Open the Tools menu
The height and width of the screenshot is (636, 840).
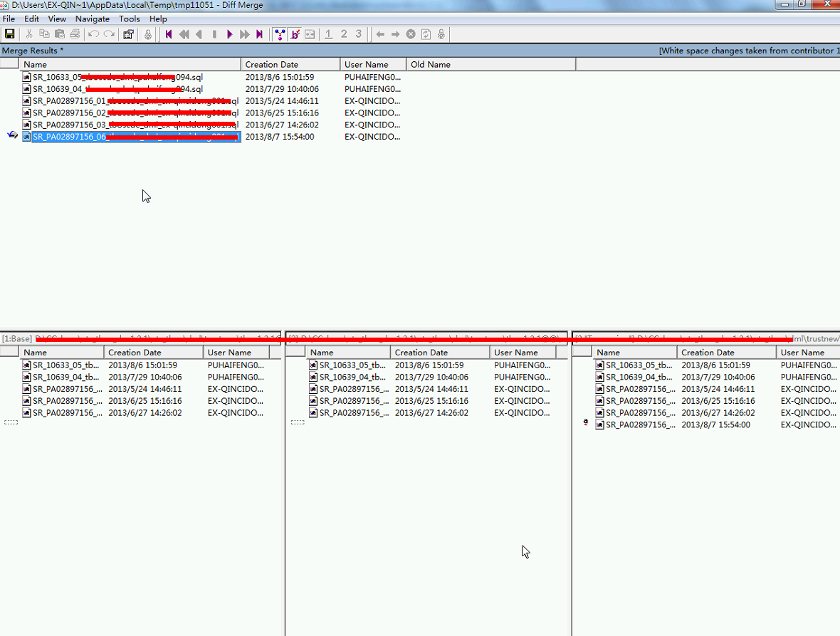129,19
